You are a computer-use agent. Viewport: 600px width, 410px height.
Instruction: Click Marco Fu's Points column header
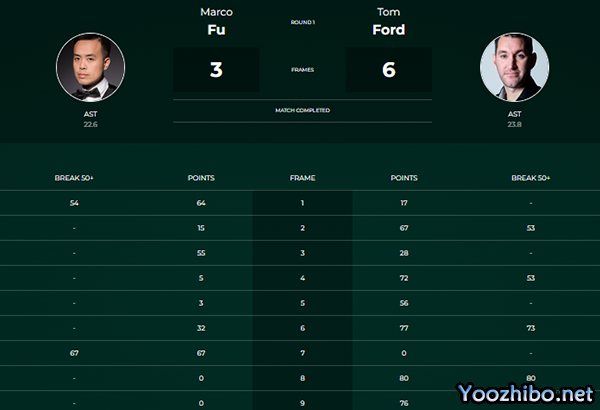[201, 178]
